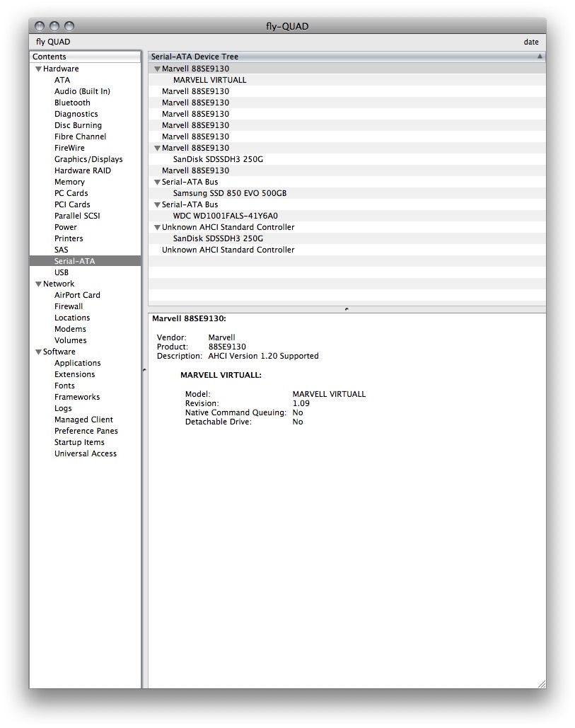Open Universal Access software entry
This screenshot has height=728, width=575.
pyautogui.click(x=86, y=453)
